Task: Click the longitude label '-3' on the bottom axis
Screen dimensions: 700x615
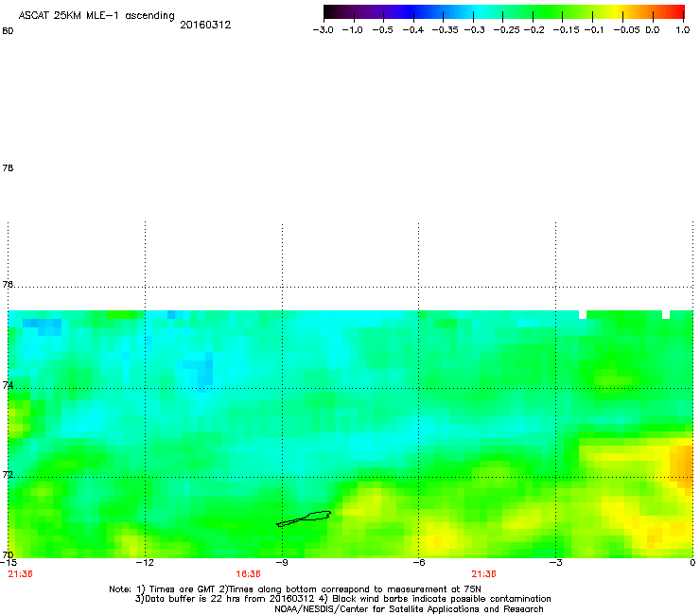Action: point(555,563)
